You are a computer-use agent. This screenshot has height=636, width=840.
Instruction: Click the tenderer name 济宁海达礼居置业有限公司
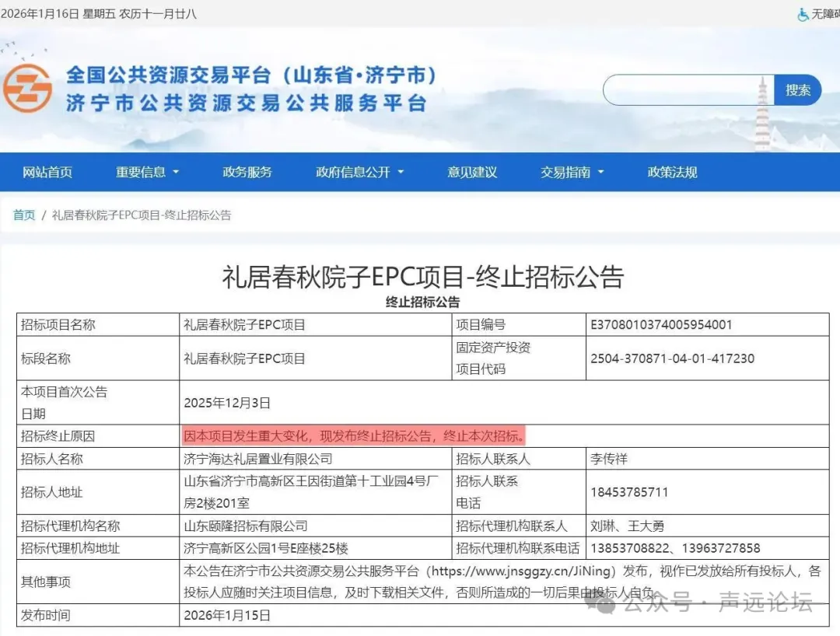pyautogui.click(x=257, y=459)
